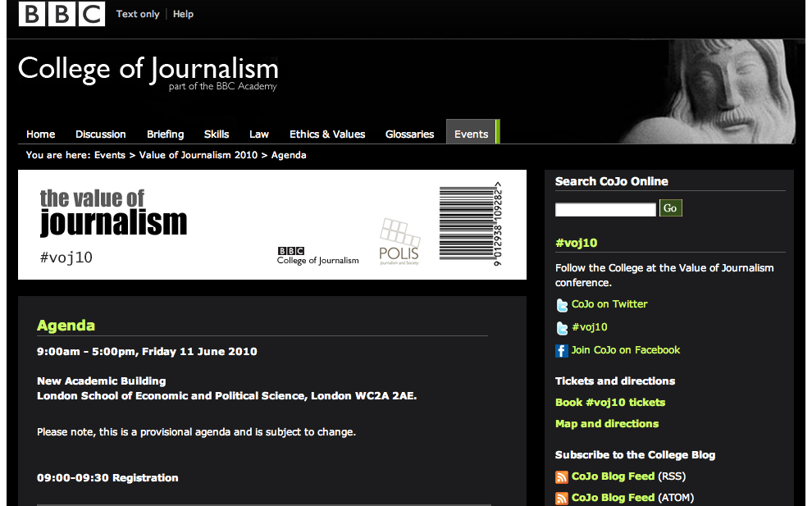This screenshot has height=506, width=812.
Task: Click the '9:00am - 5:00pm, Friday 11 June 2010' text
Action: click(x=147, y=351)
